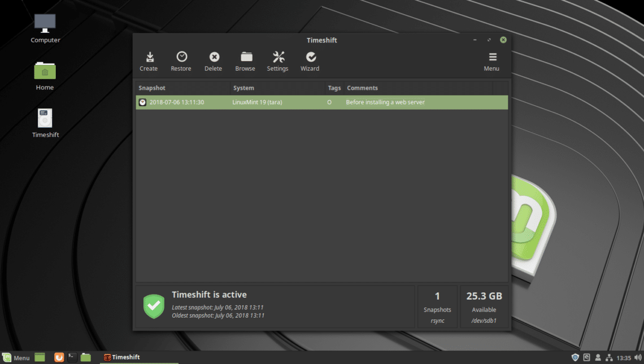Viewport: 644px width, 364px height.
Task: Click the 13:35 panel clock
Action: click(x=624, y=358)
